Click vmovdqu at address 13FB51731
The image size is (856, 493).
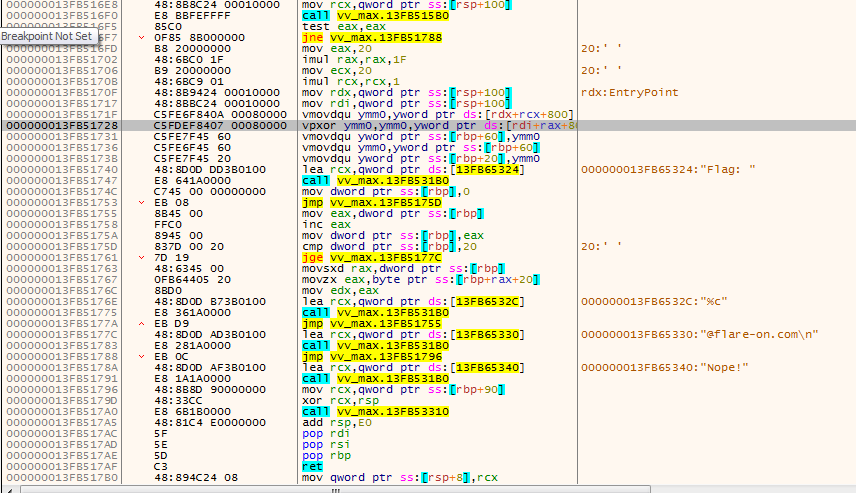[421, 136]
